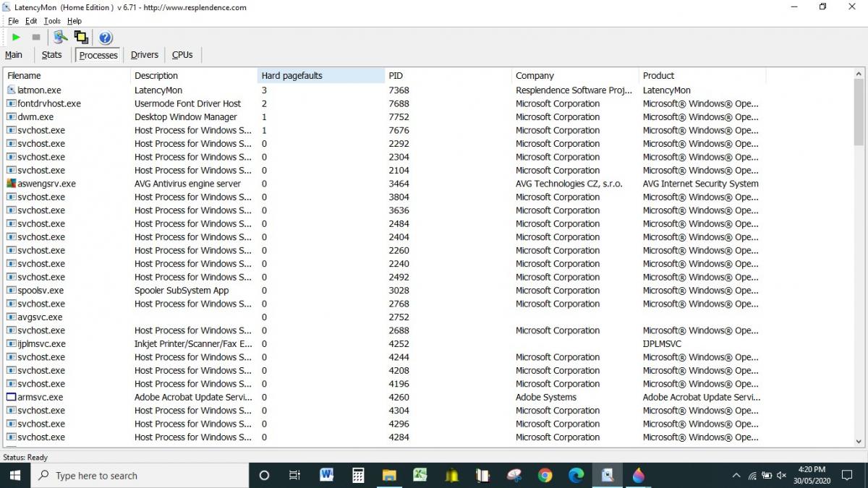Screen dimensions: 868x488
Task: Open the system analysis magnifier toolbar icon
Action: [x=61, y=37]
